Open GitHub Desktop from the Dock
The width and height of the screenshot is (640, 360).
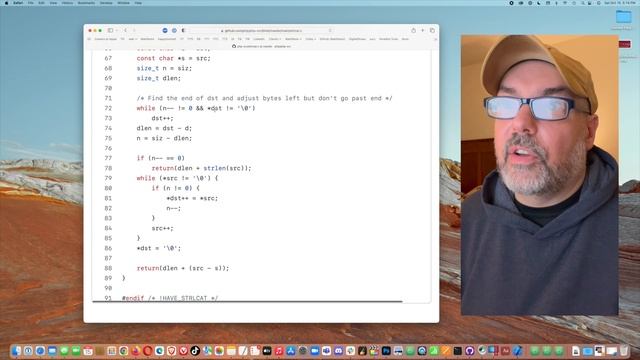[469, 351]
